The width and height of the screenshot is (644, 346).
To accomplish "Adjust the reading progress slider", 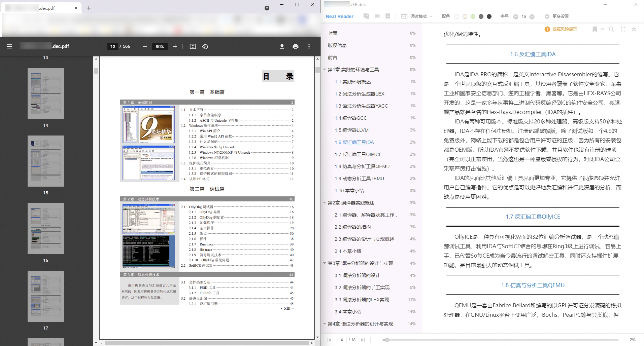I will tap(387, 340).
